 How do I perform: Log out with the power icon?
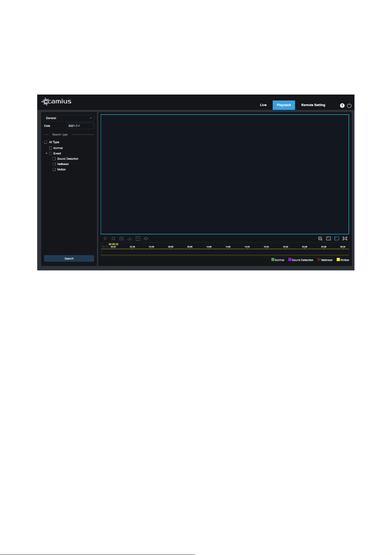click(x=349, y=105)
